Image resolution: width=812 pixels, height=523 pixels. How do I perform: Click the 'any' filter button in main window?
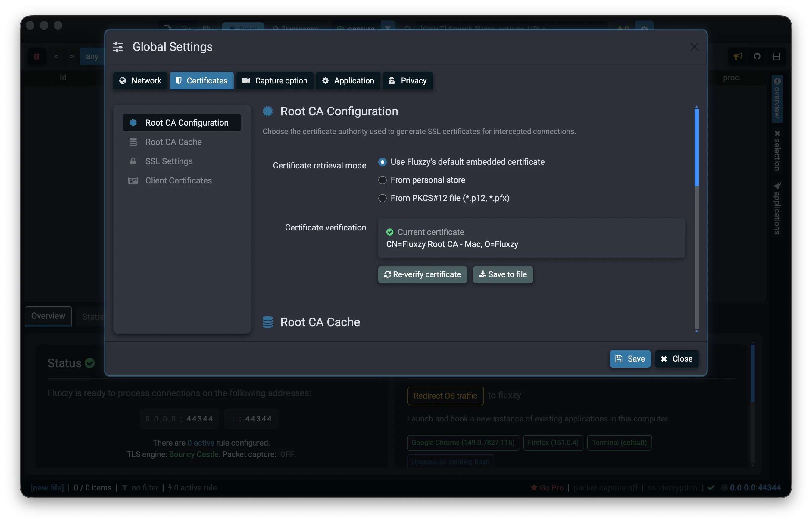coord(92,56)
